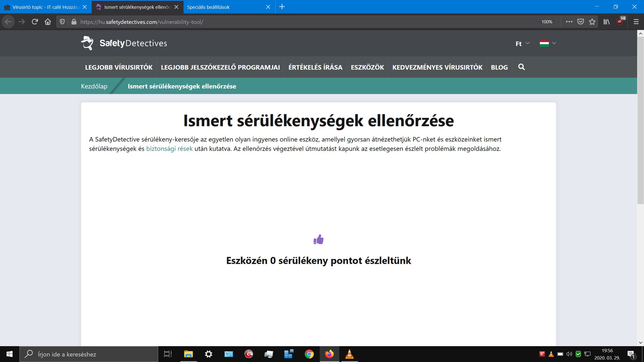Open Task View on taskbar
Image resolution: width=644 pixels, height=362 pixels.
pos(168,354)
